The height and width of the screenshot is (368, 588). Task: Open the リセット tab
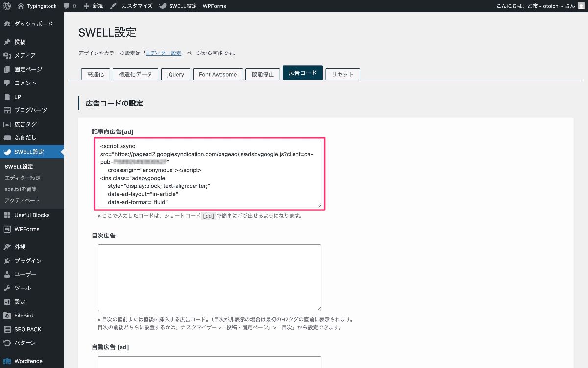[343, 74]
